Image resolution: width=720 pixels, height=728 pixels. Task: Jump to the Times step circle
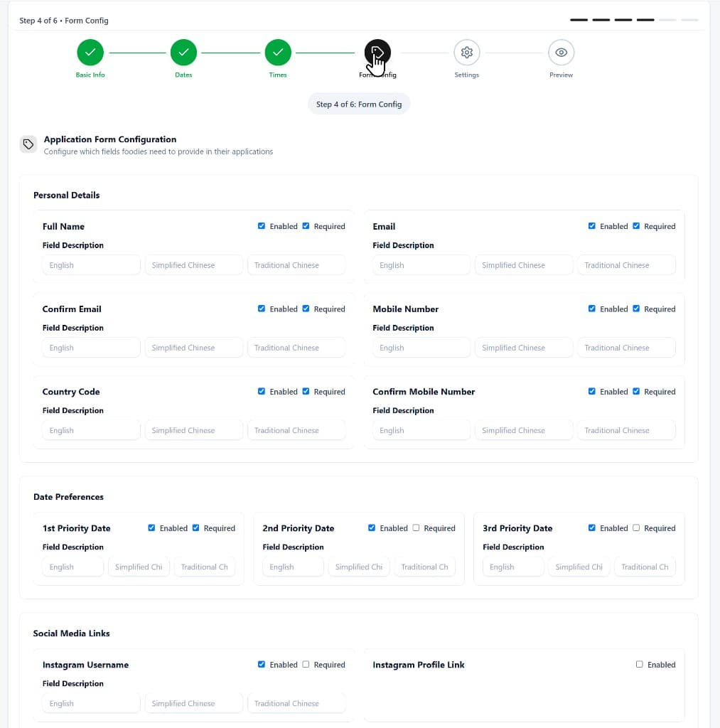(278, 53)
